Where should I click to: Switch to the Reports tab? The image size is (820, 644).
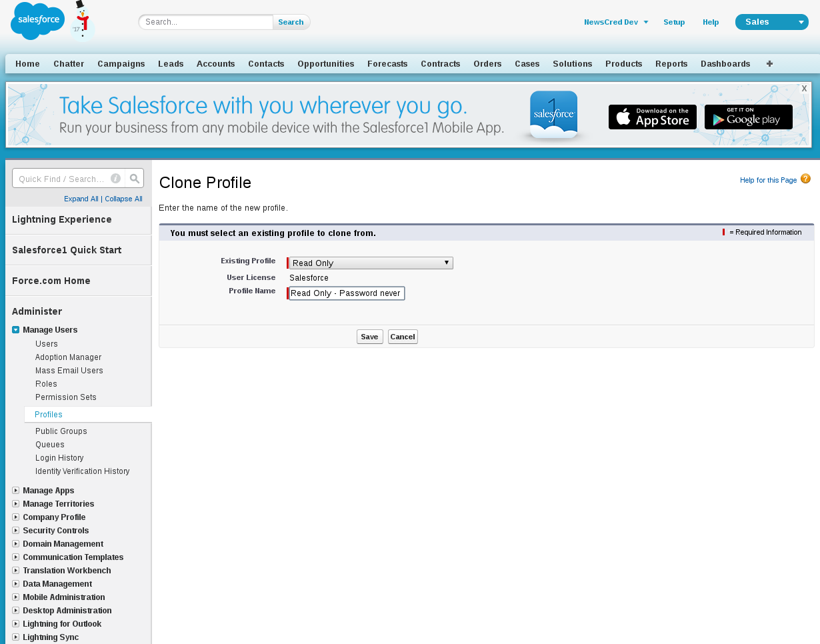coord(671,64)
